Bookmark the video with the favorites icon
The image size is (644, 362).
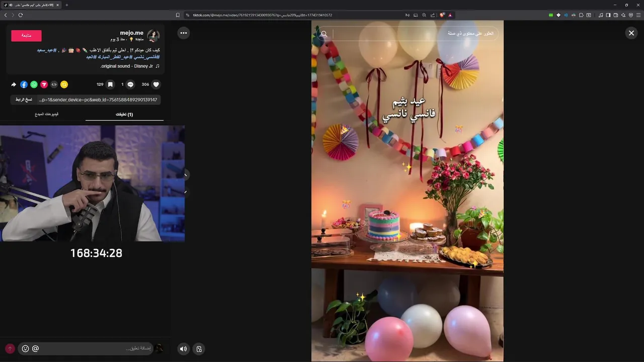tap(110, 84)
